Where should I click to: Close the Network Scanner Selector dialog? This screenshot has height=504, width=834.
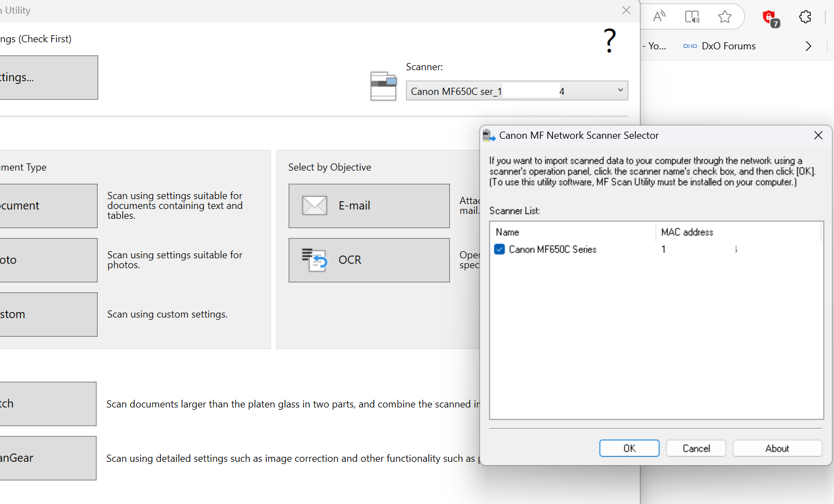pos(818,135)
